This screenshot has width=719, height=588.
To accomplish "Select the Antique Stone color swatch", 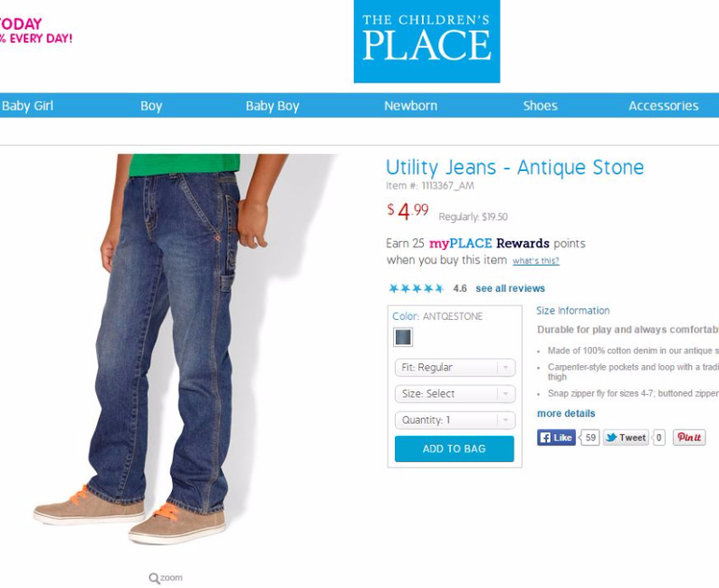I will tap(403, 337).
